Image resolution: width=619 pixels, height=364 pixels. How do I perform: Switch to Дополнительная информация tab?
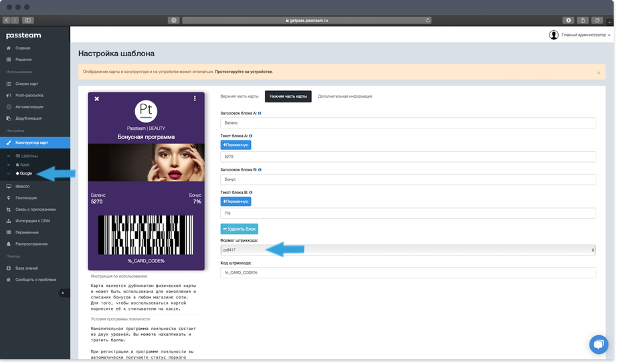pos(345,96)
